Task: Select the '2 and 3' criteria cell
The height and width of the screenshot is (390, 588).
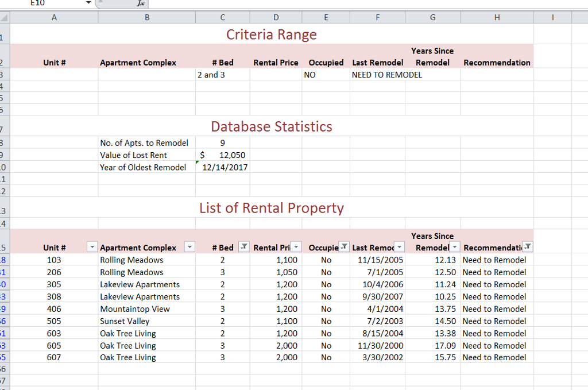Action: [x=222, y=75]
